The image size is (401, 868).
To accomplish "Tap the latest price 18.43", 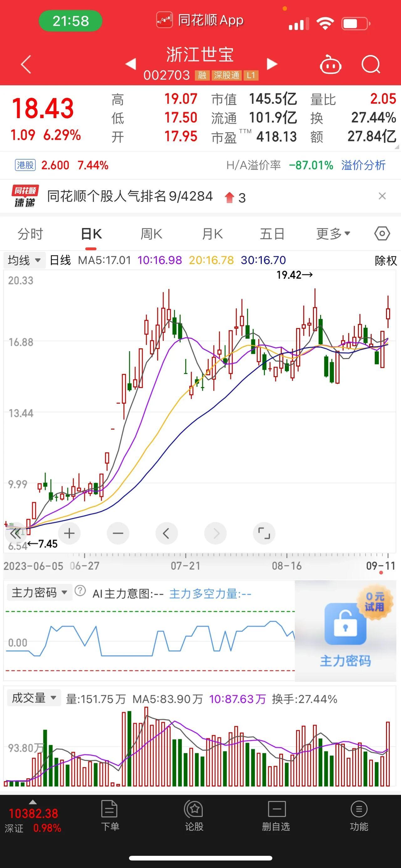I will (x=43, y=108).
